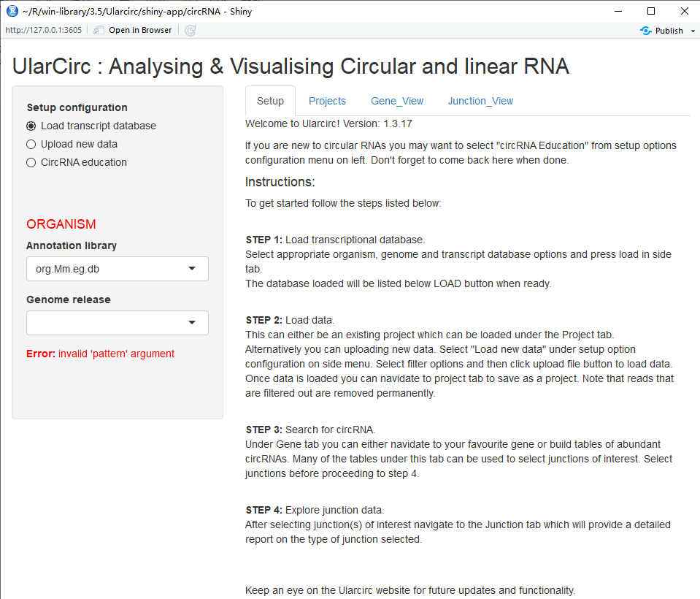Screen dimensions: 700x599
Task: Select the Setup tab
Action: point(270,101)
